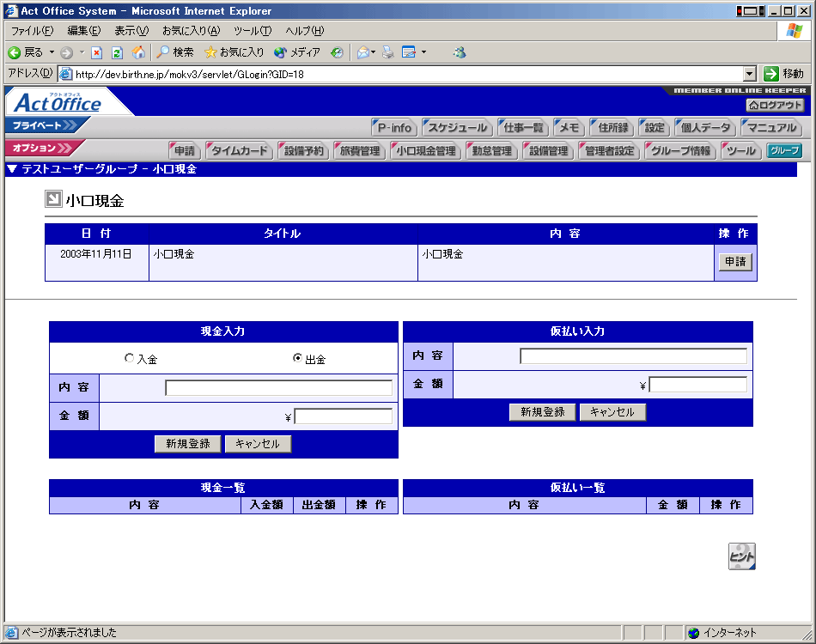Click the ログアウト button
The width and height of the screenshot is (816, 644).
[x=776, y=105]
